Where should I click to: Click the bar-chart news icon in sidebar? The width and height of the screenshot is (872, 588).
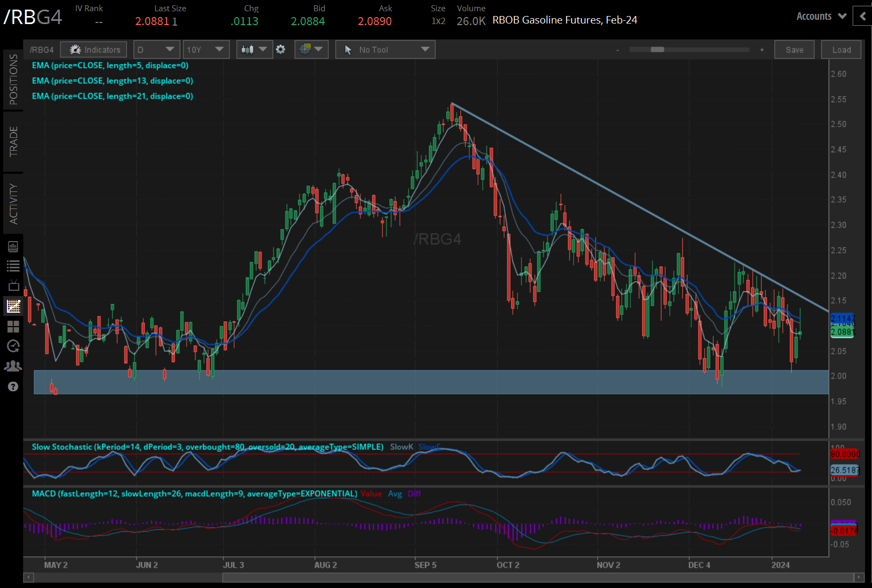13,246
